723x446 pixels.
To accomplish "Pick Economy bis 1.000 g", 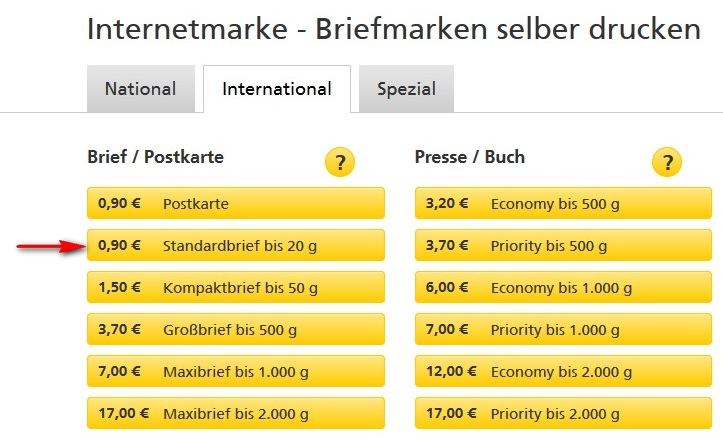I will tap(563, 287).
